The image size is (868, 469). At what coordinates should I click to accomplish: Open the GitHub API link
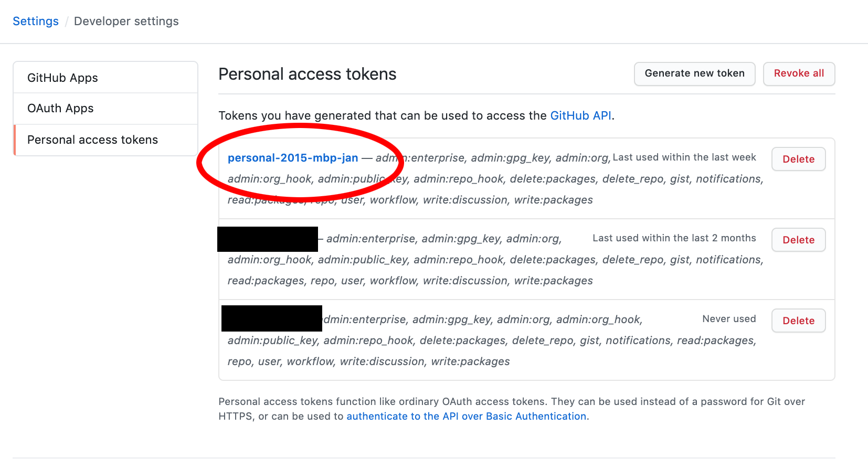point(580,115)
